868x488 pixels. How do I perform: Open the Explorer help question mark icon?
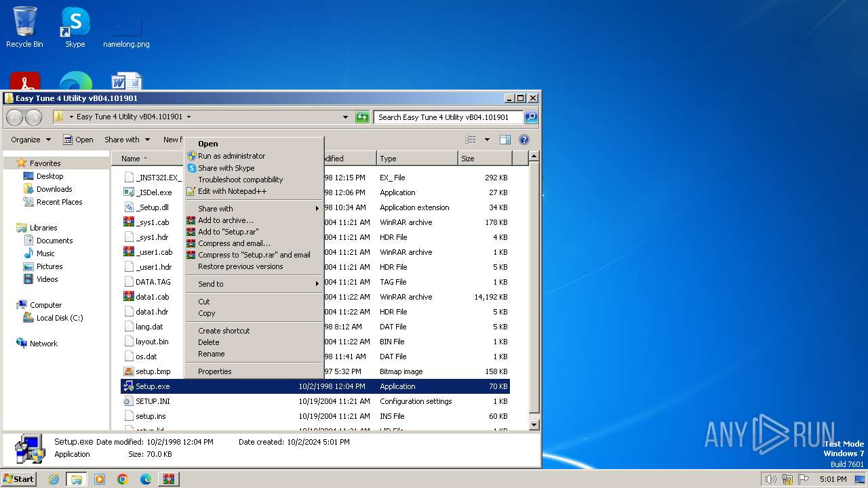pos(524,140)
